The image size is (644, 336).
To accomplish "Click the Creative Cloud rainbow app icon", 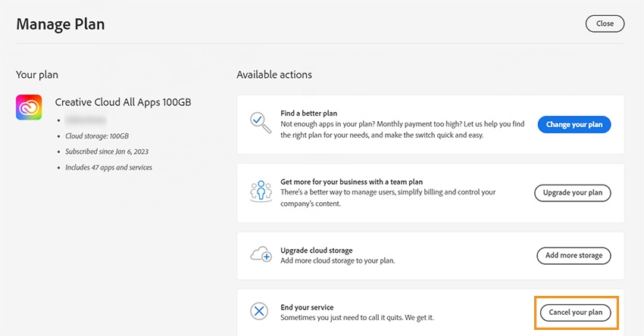I will 29,107.
